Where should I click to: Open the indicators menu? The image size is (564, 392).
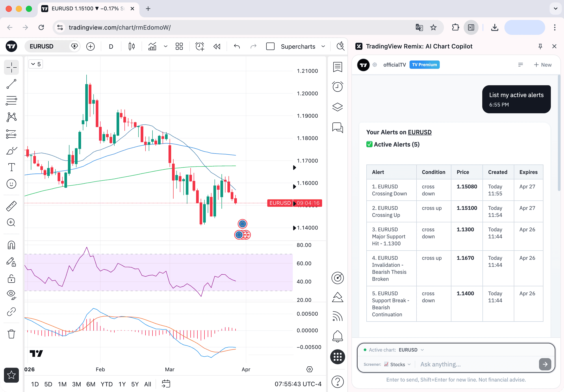(152, 46)
